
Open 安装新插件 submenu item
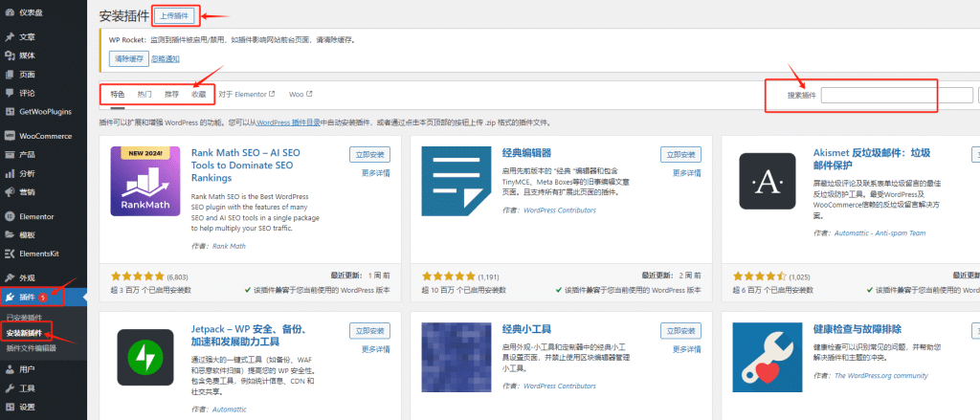pyautogui.click(x=24, y=333)
